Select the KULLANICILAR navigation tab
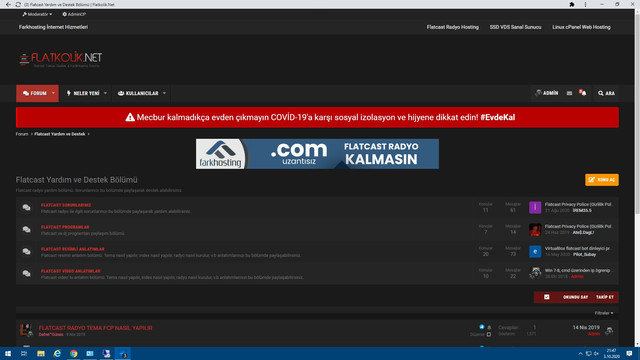The image size is (640, 360). pos(138,93)
